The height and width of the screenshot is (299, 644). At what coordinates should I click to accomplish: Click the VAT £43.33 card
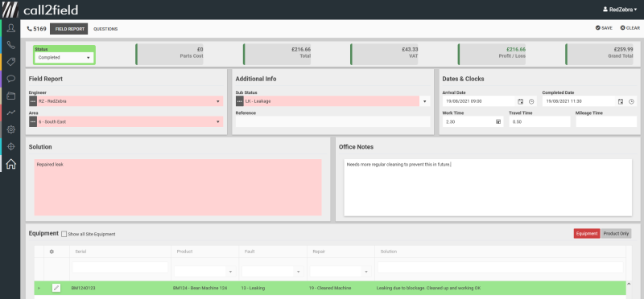click(x=385, y=54)
